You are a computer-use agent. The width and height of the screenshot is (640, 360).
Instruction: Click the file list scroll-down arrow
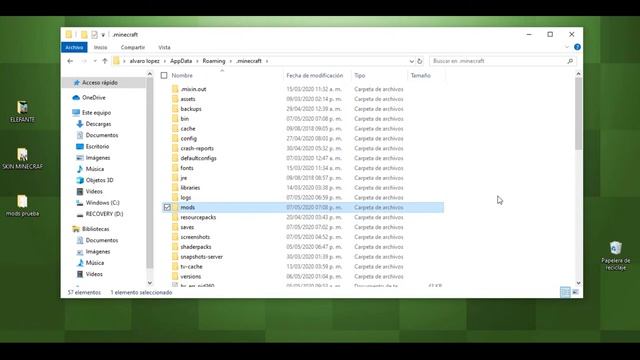[x=578, y=283]
